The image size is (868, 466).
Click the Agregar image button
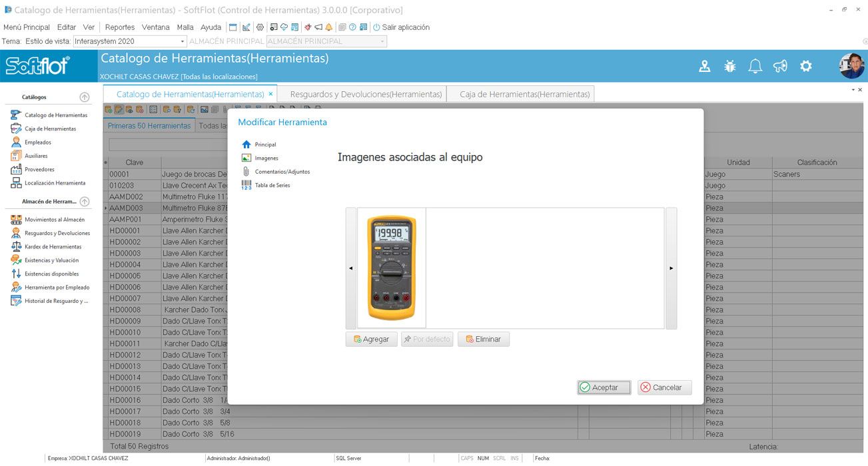pyautogui.click(x=371, y=339)
